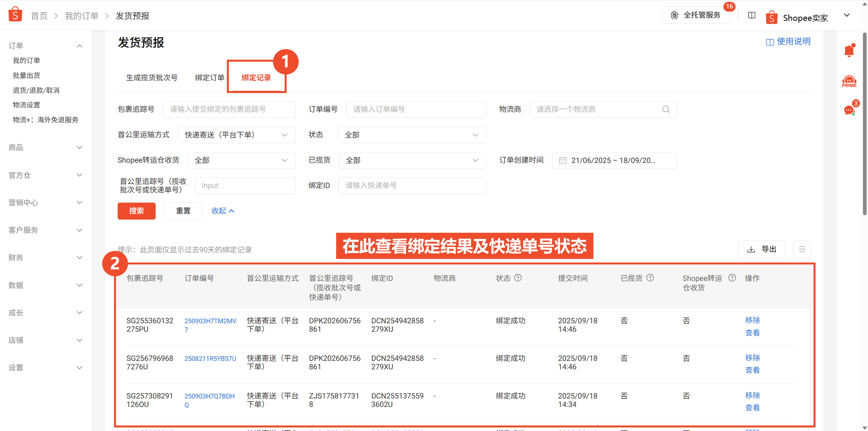This screenshot has height=431, width=868.
Task: Open the 已揽货 filter dropdown
Action: [x=412, y=160]
